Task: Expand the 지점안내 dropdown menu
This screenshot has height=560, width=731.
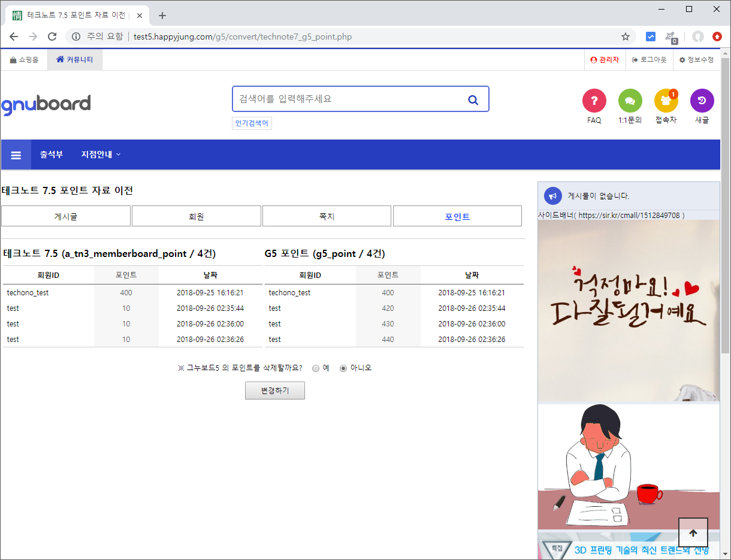Action: pos(101,155)
